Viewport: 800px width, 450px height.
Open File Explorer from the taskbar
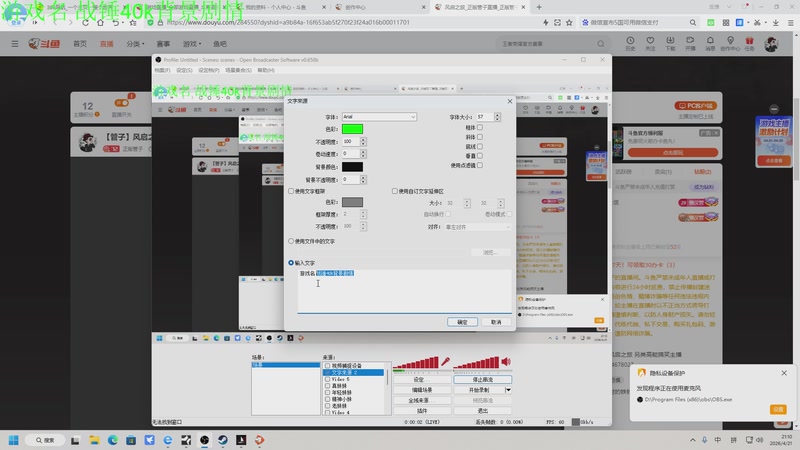click(x=94, y=440)
